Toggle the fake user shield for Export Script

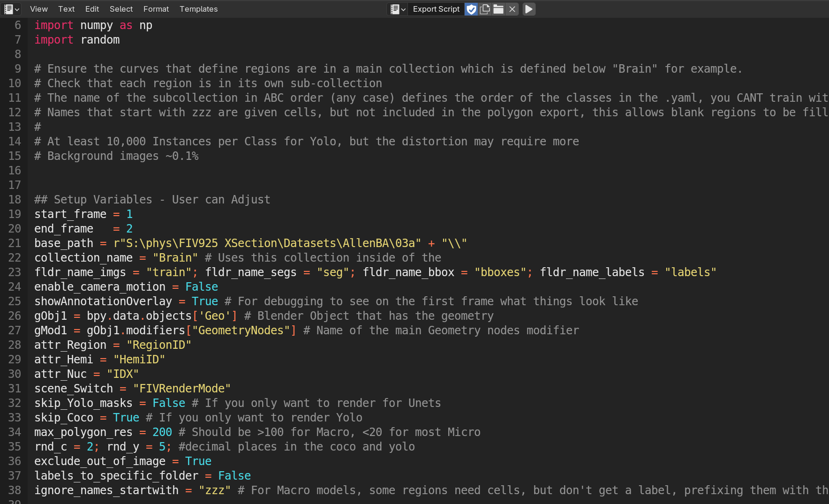tap(471, 9)
